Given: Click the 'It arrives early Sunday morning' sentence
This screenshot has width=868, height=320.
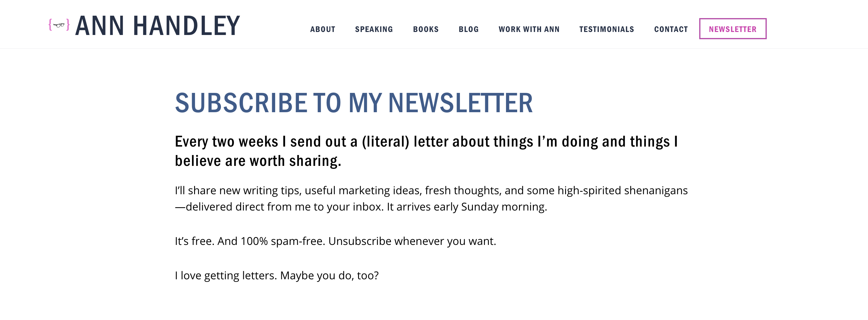Looking at the screenshot, I should [x=467, y=207].
